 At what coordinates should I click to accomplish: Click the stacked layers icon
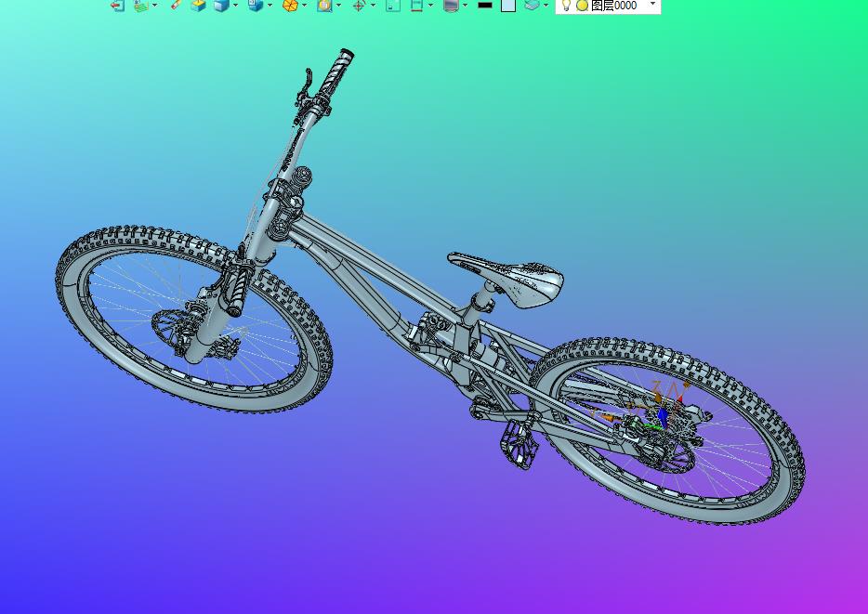pos(532,5)
